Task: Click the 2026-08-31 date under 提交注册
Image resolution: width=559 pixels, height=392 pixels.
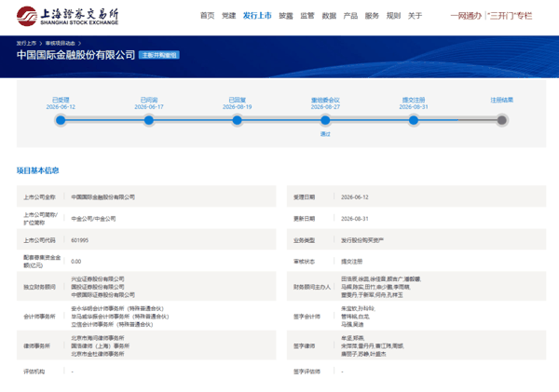Action: point(414,107)
